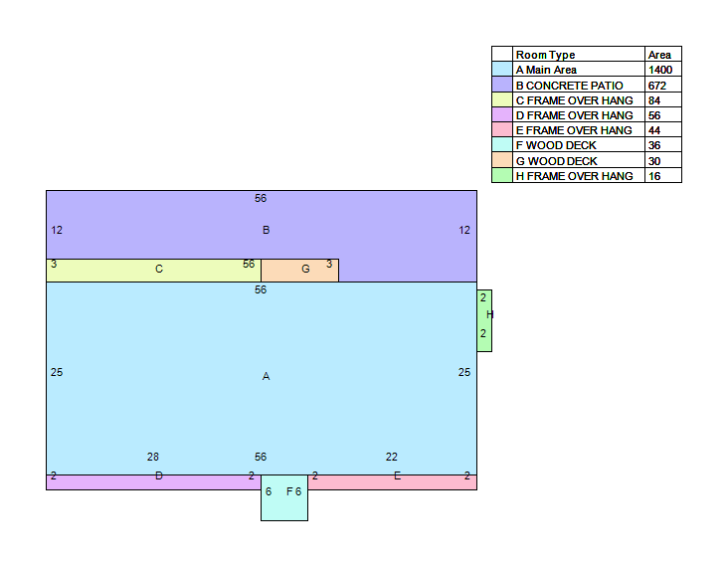Click the E Frame Over Hang pink swatch
This screenshot has height=567, width=728.
(x=502, y=129)
